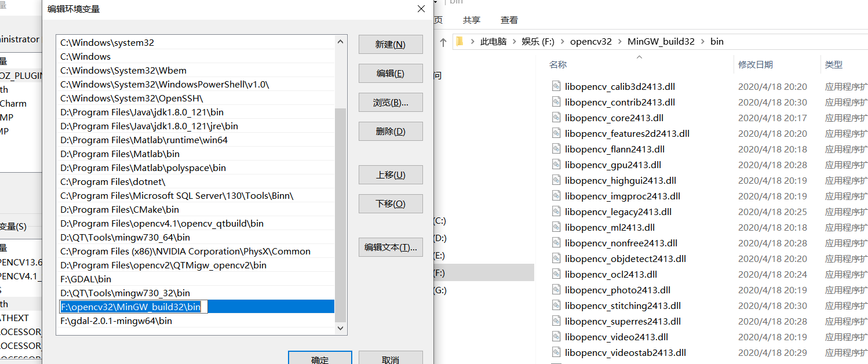
Task: Select the F:\gdal-2.0.1-mingw64\bin entry
Action: (x=196, y=321)
